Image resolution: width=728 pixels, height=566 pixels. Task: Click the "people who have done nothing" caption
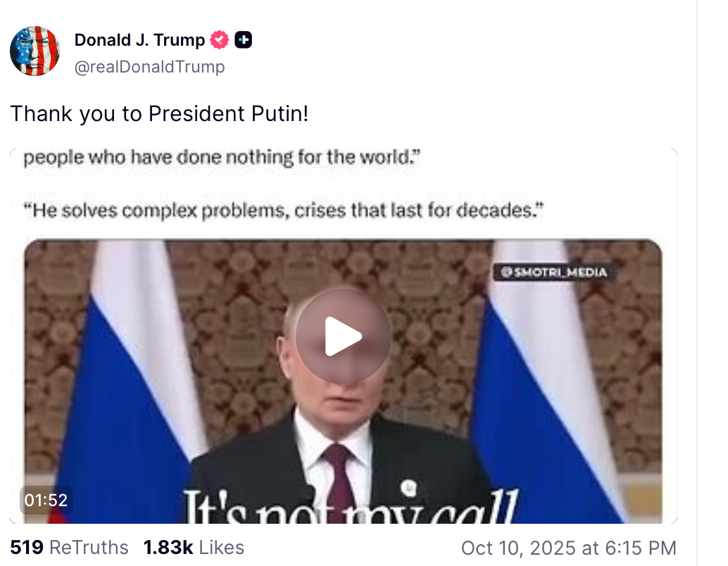(222, 158)
